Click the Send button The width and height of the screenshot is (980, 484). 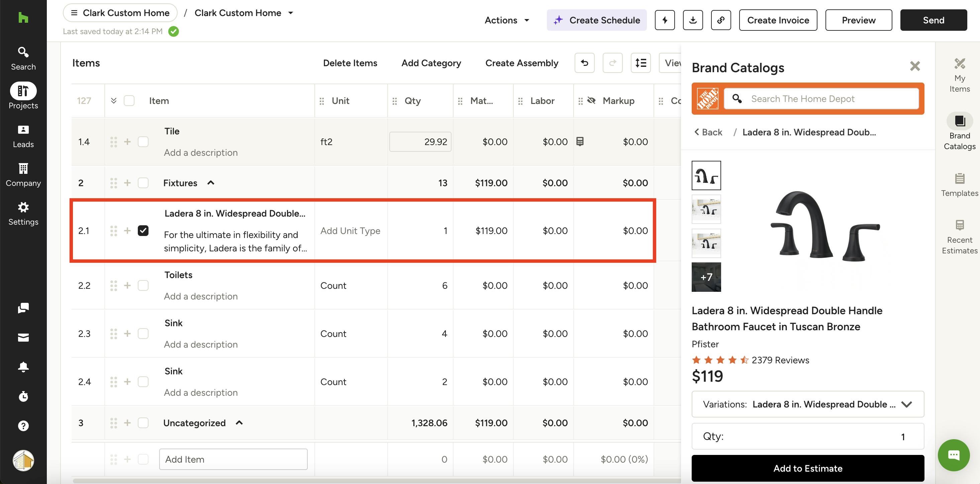(934, 20)
